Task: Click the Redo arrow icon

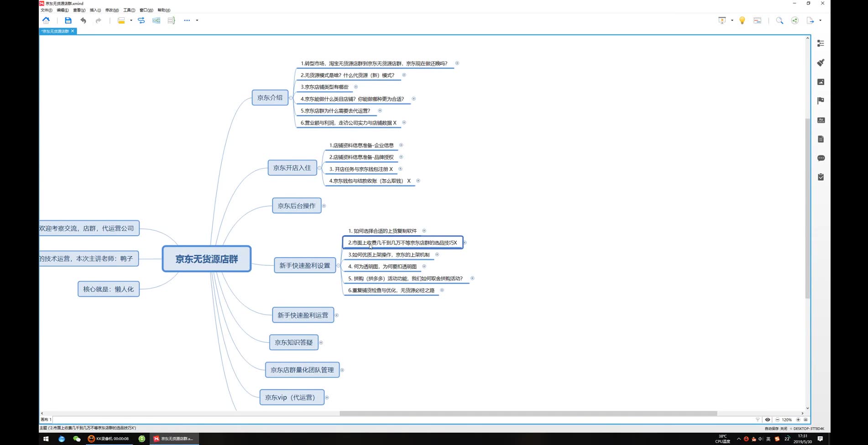Action: click(98, 20)
